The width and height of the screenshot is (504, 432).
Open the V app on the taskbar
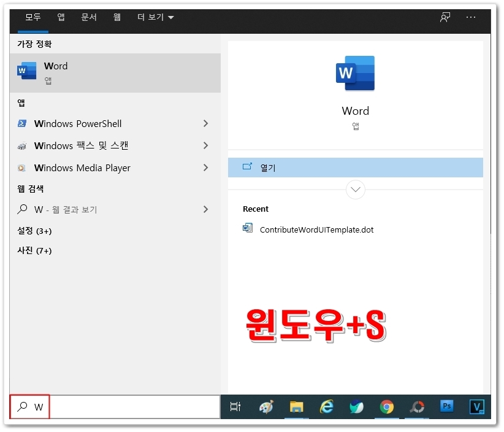click(x=476, y=407)
